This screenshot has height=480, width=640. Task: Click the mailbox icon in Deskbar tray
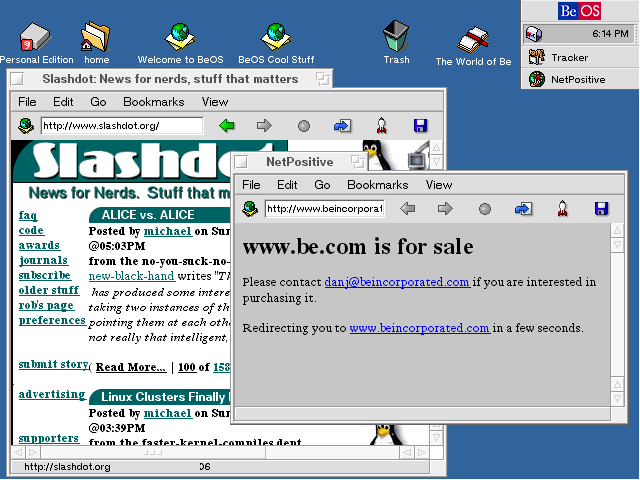[533, 34]
